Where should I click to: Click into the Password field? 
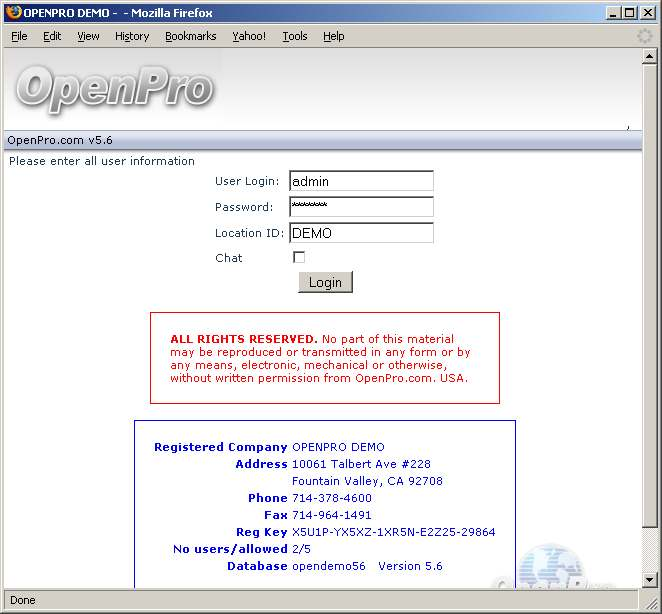pyautogui.click(x=361, y=207)
